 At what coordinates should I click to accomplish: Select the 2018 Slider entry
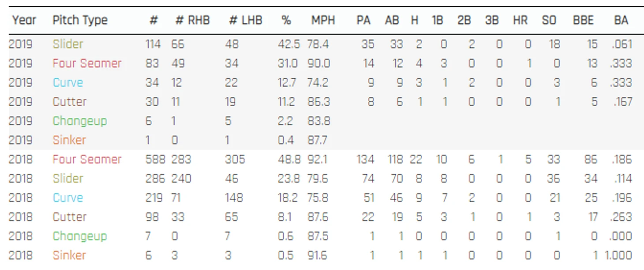point(68,179)
